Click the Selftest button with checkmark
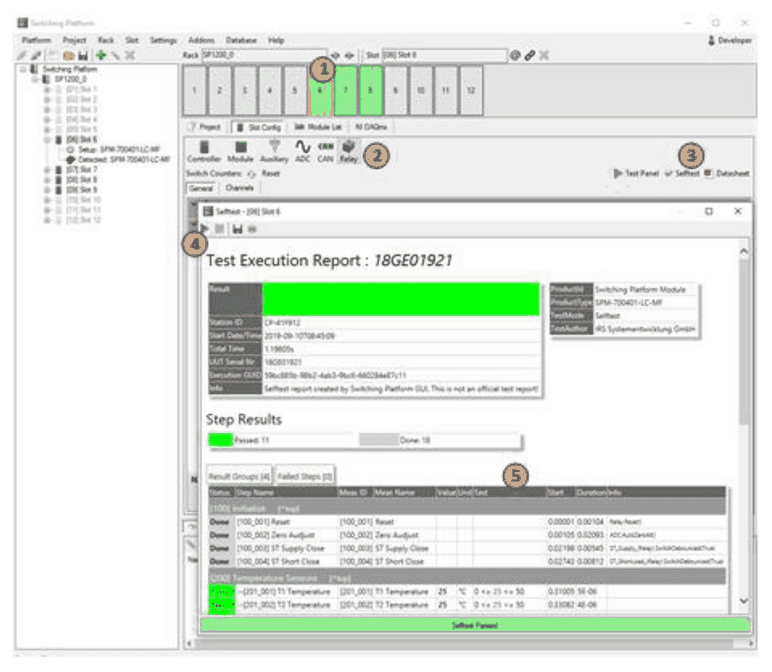Screen dimensions: 772x672 tap(681, 173)
